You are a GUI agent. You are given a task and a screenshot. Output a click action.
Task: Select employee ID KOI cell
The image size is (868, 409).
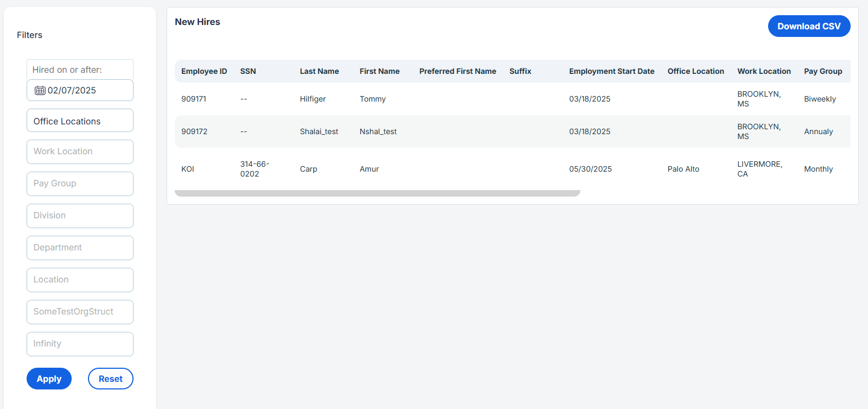188,169
